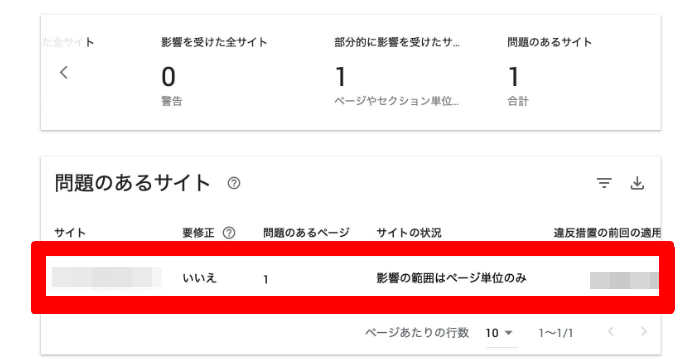This screenshot has height=364, width=692.
Task: Select 影響を受けた全サイト summary metric
Action: pos(214,72)
